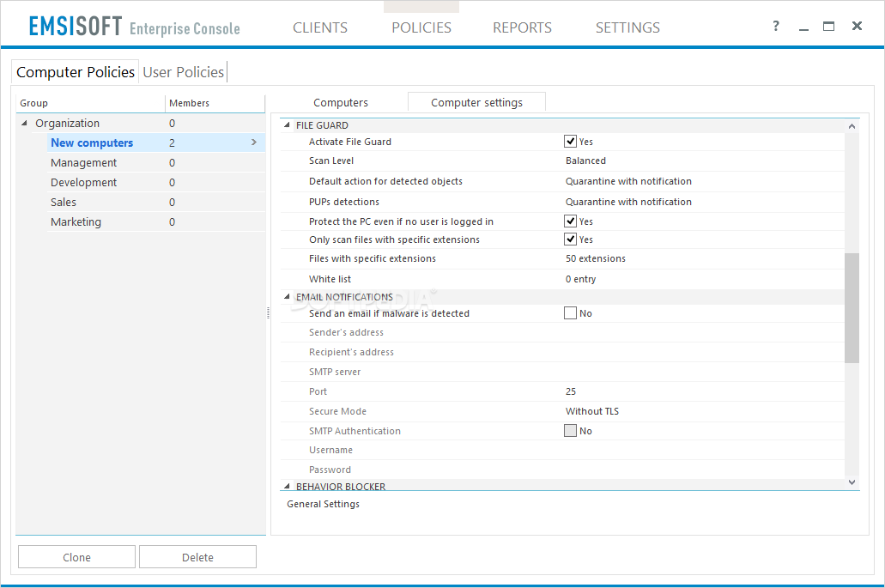Click the Files with specific extensions label
The width and height of the screenshot is (885, 588).
(x=372, y=258)
